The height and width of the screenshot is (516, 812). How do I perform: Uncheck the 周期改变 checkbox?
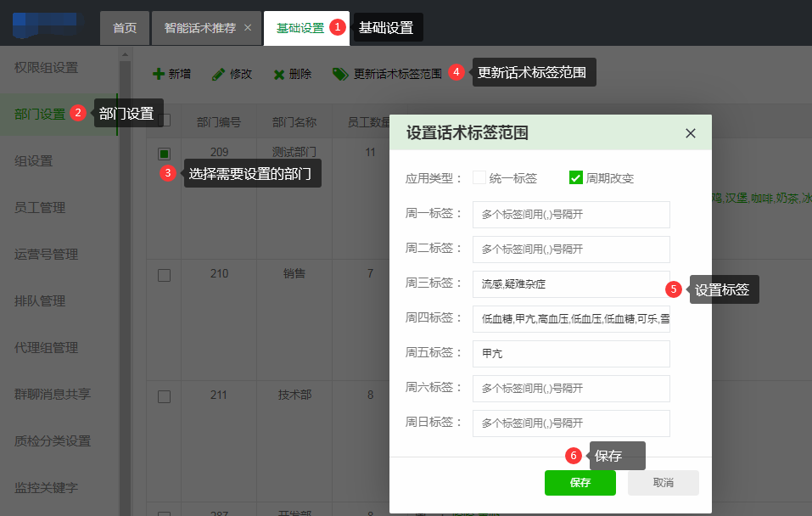[x=576, y=178]
